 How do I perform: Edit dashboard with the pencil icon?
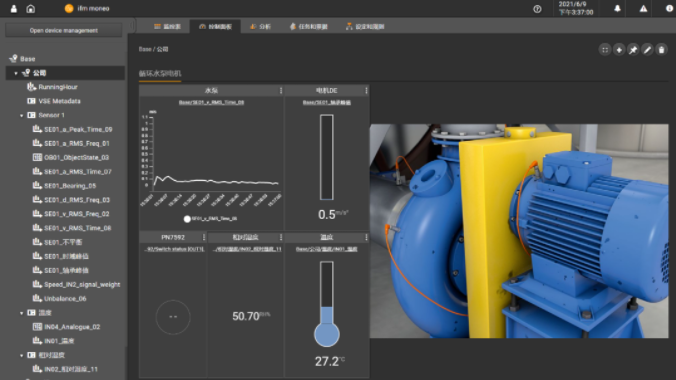tap(647, 50)
